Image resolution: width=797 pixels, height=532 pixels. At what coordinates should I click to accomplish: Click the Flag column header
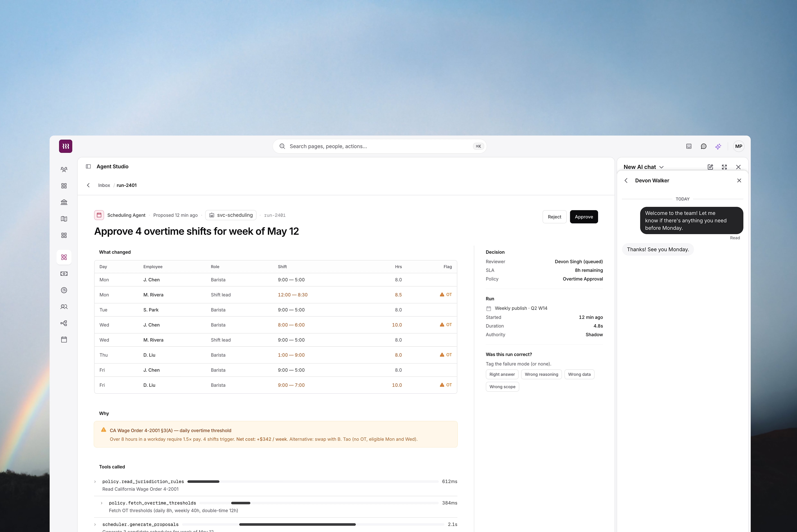448,267
